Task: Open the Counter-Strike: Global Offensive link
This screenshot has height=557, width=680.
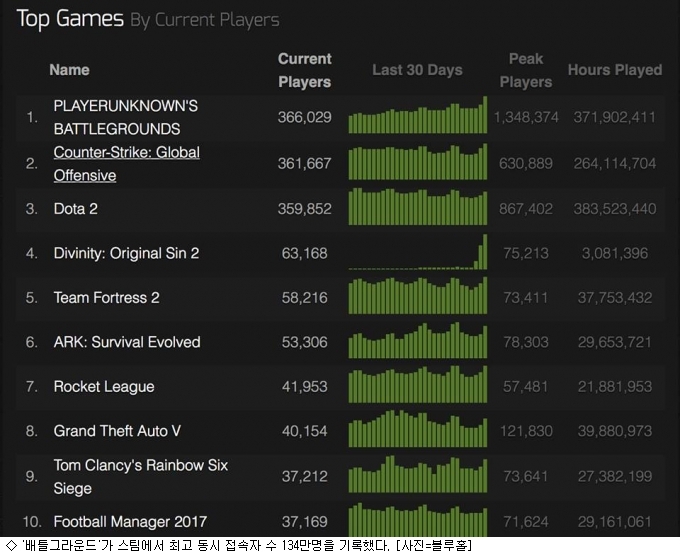Action: (127, 164)
